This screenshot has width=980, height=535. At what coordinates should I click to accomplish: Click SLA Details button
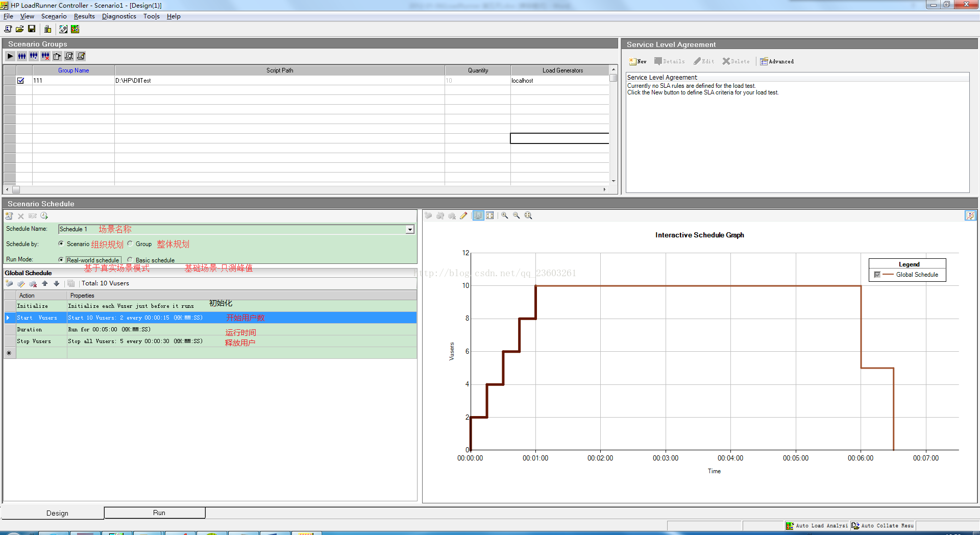pos(670,61)
